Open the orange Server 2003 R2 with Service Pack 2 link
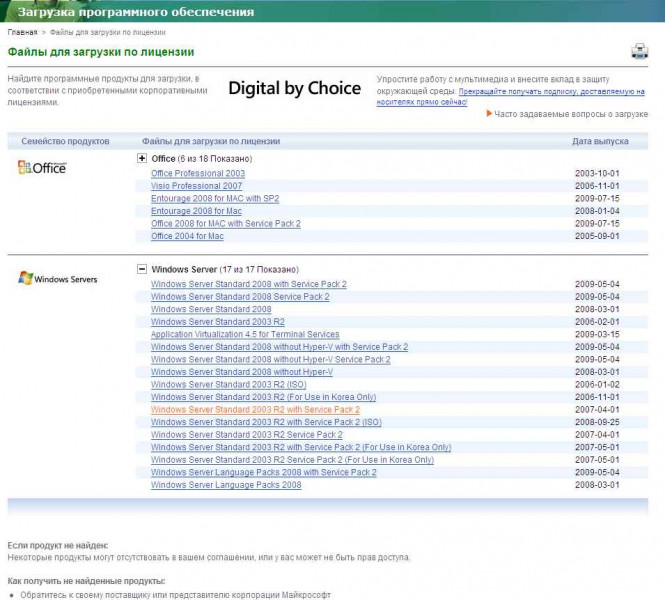 coord(255,410)
